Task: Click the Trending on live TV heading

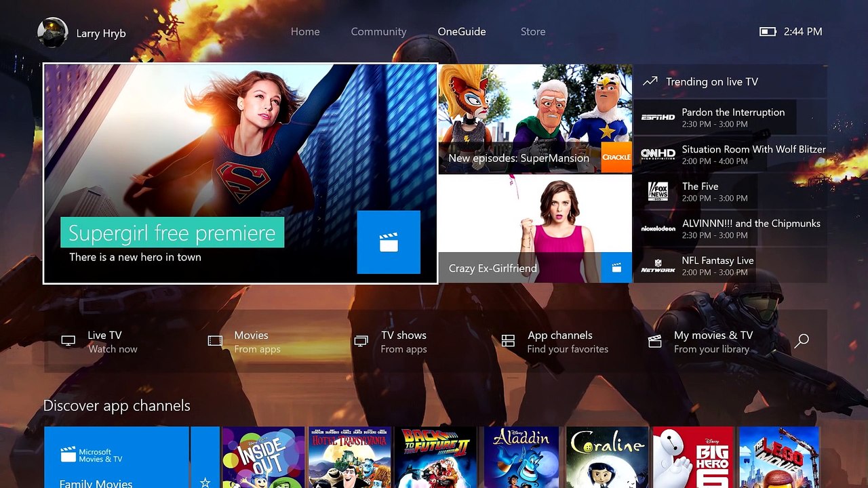Action: coord(712,82)
